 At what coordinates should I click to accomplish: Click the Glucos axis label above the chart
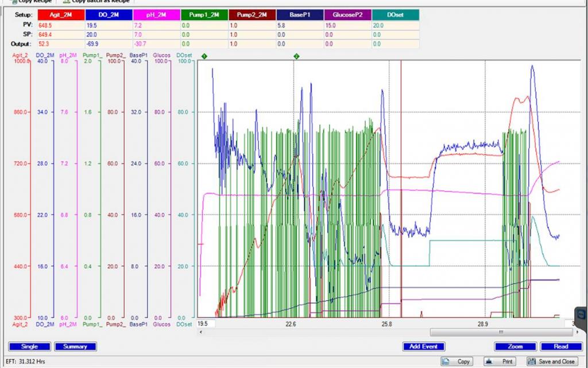[x=161, y=55]
